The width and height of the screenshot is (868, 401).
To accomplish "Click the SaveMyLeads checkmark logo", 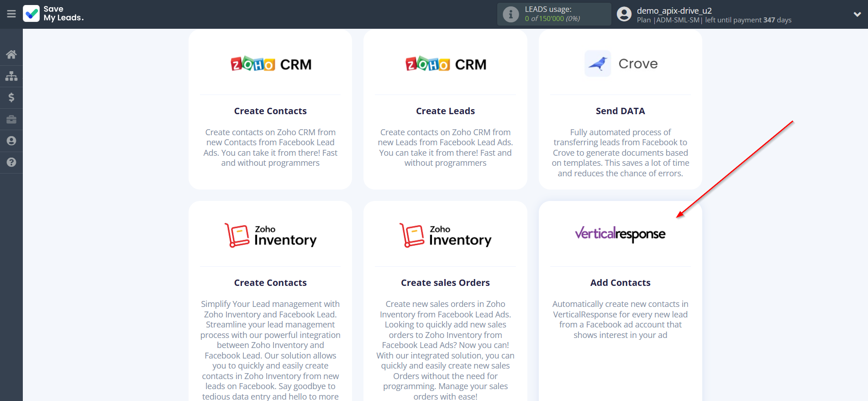I will (x=32, y=14).
